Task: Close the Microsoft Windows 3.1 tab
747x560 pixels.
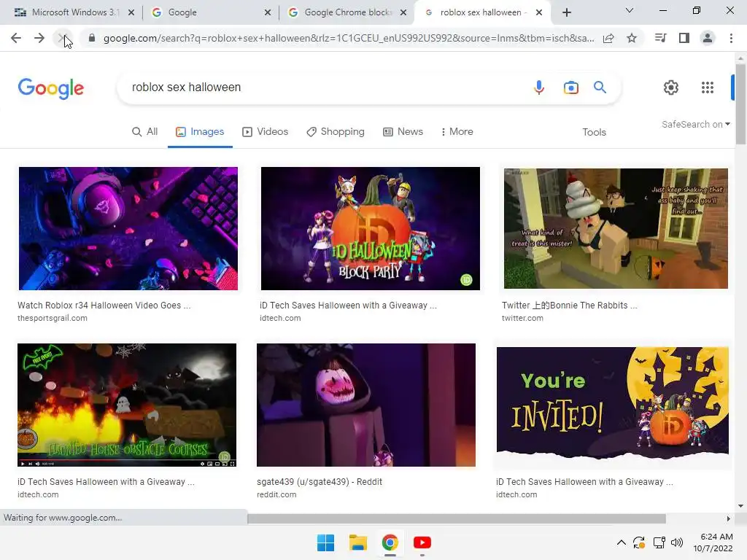Action: coord(131,12)
